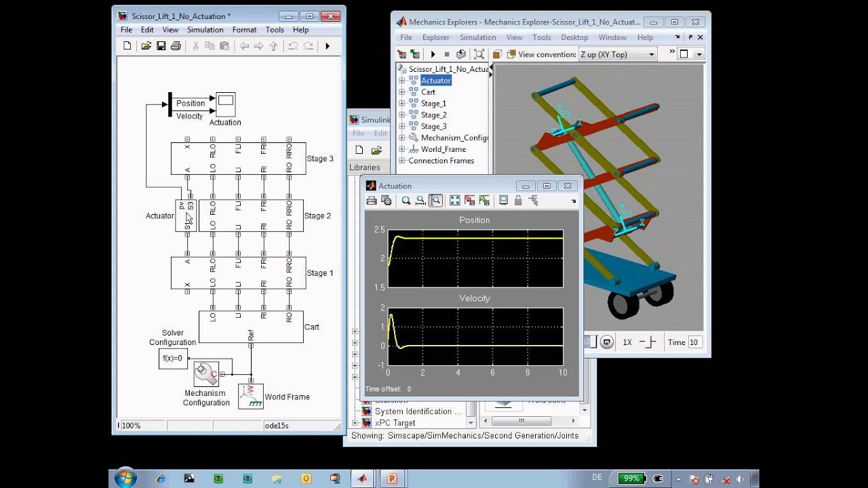
Task: Expand Cart node in explorer tree
Action: pyautogui.click(x=401, y=92)
